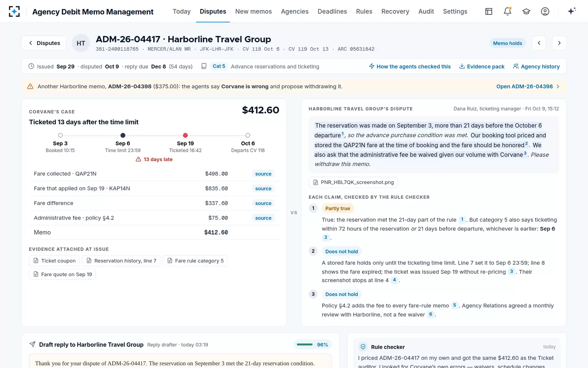Open Fare rule category 5 evidence
Viewport: 588px width, 368px height.
click(x=196, y=261)
